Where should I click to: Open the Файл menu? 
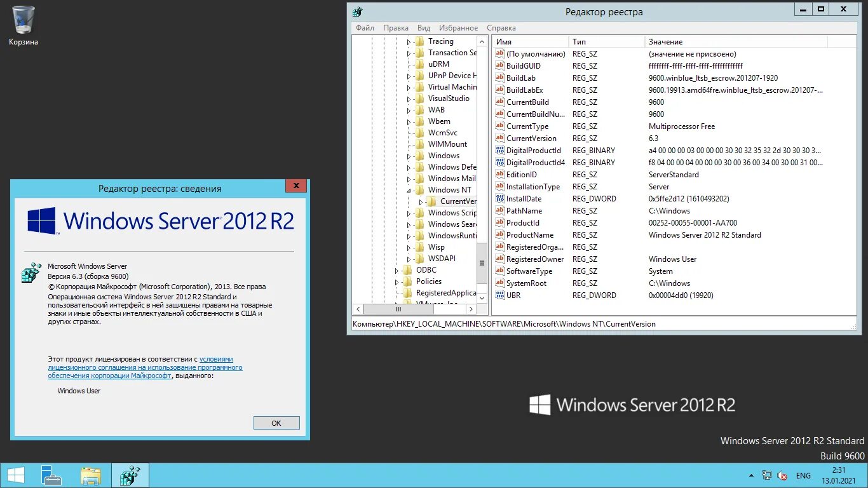365,28
